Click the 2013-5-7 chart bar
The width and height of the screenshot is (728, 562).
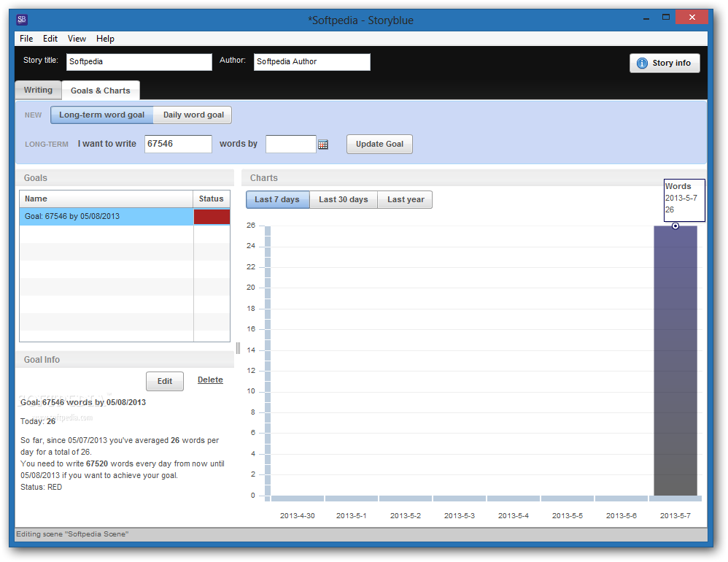[x=675, y=361]
